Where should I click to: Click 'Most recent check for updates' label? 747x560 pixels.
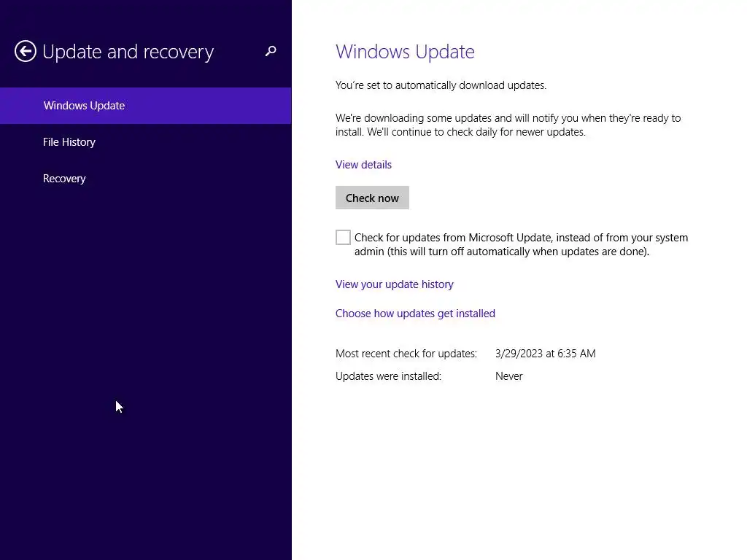click(x=406, y=354)
